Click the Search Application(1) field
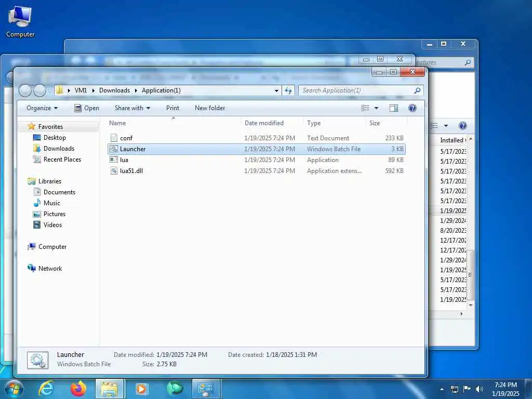The height and width of the screenshot is (399, 532). pos(356,90)
